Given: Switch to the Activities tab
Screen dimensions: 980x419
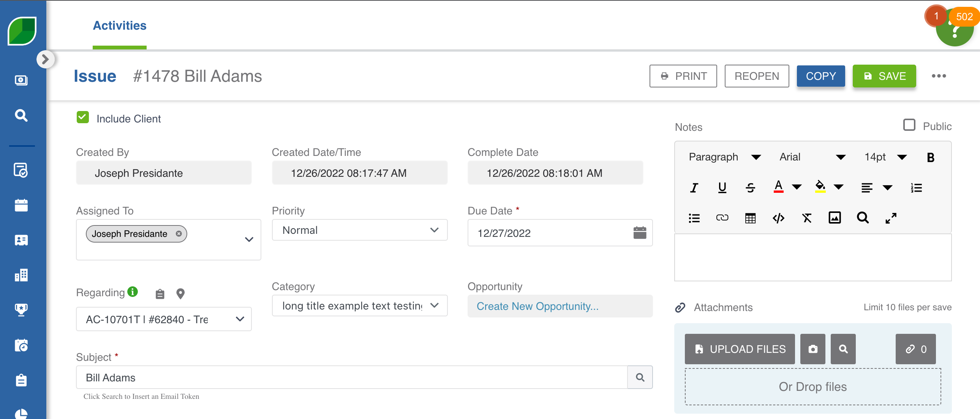Looking at the screenshot, I should click(x=119, y=25).
